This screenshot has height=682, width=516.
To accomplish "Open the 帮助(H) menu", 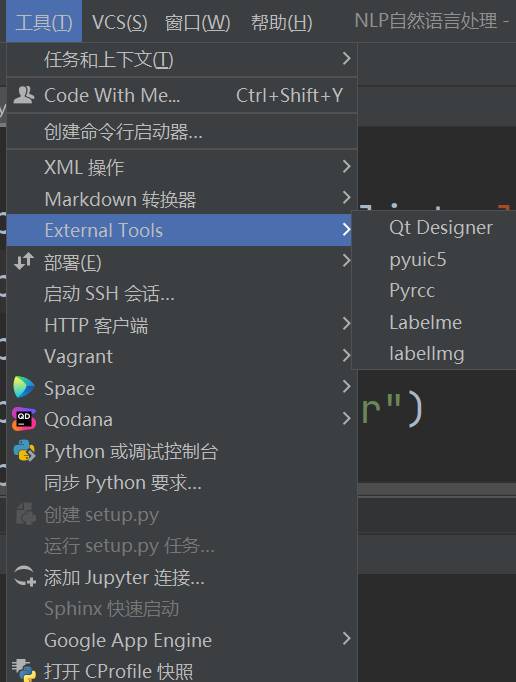I will [x=281, y=22].
